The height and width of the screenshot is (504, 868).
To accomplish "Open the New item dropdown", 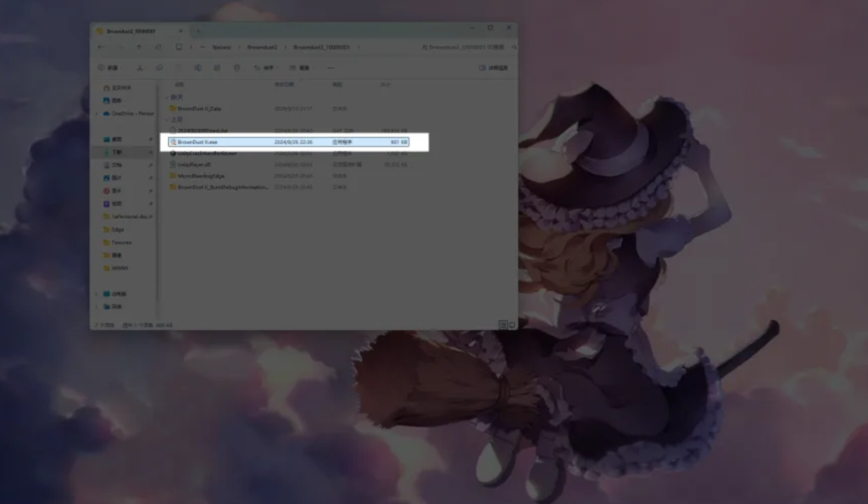I will [x=109, y=68].
